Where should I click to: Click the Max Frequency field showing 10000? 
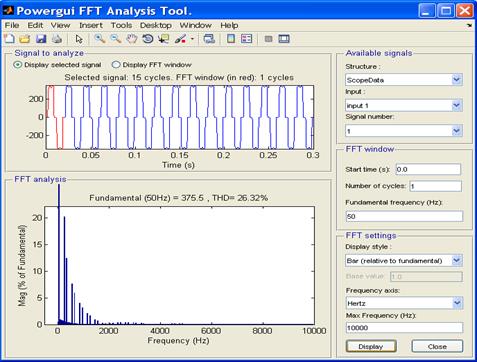pos(404,328)
